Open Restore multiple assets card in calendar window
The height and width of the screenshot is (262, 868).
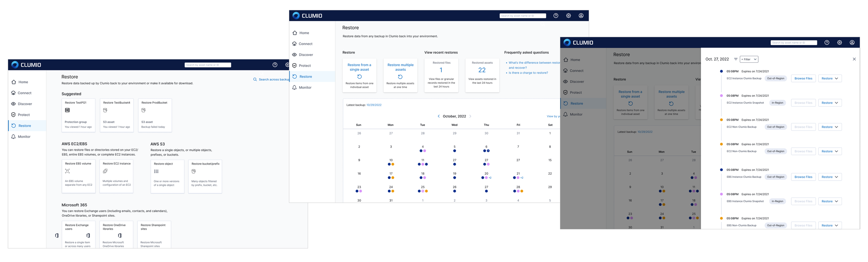[400, 75]
